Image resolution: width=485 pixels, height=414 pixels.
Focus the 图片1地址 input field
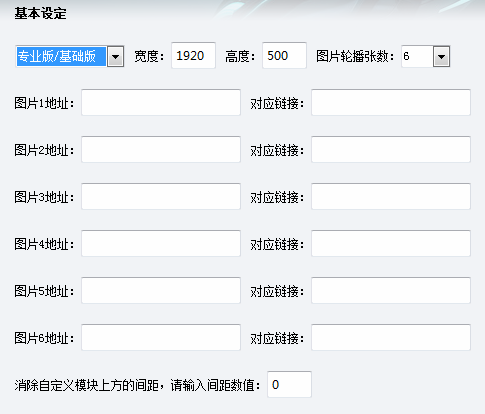(161, 102)
